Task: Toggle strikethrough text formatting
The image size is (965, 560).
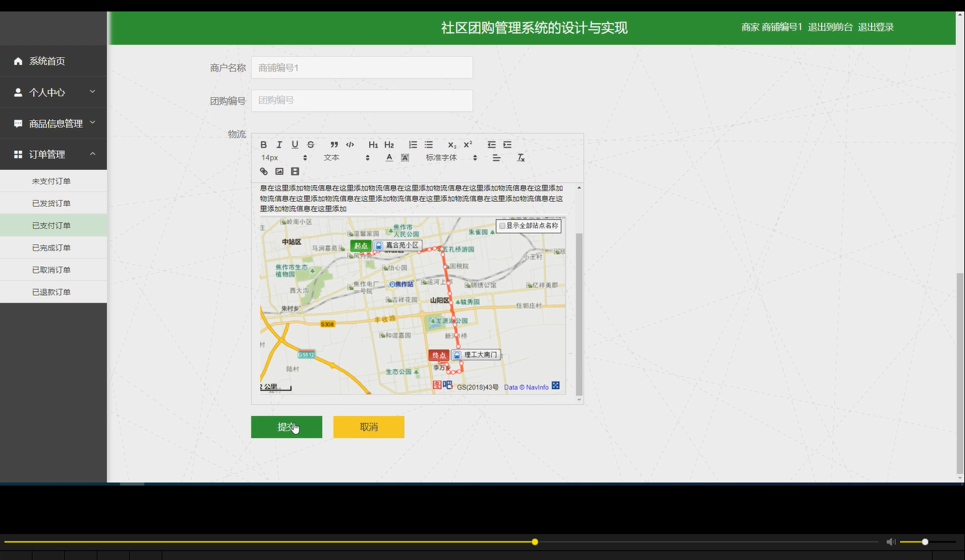Action: [310, 144]
